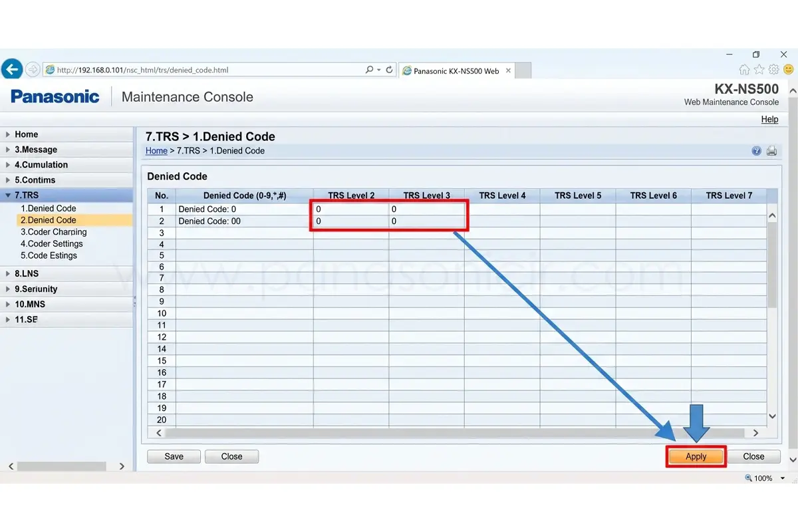Close the Panasonic KX-NS500 Web tab
The width and height of the screenshot is (798, 532).
click(x=508, y=70)
